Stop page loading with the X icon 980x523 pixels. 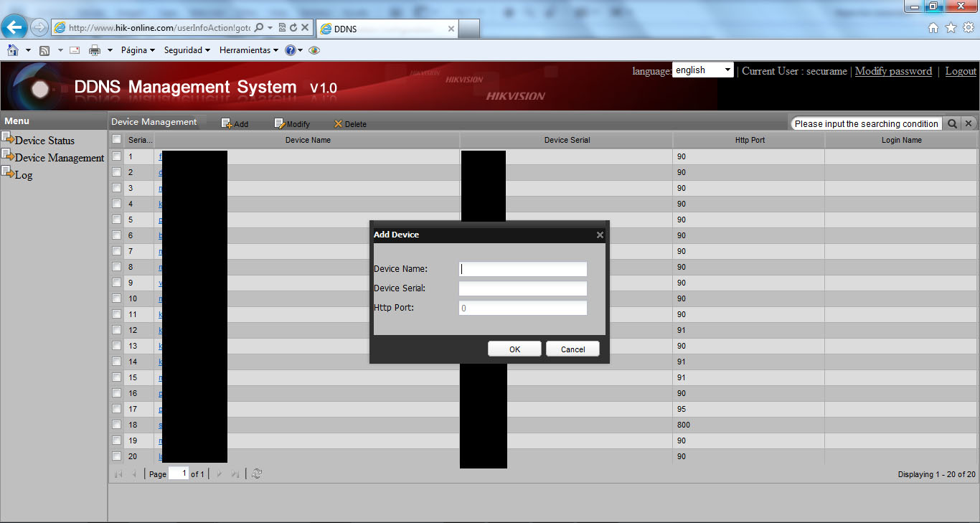click(x=305, y=27)
